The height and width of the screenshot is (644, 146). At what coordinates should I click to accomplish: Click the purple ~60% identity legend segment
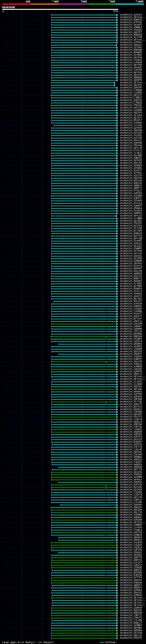(x=73, y=4)
